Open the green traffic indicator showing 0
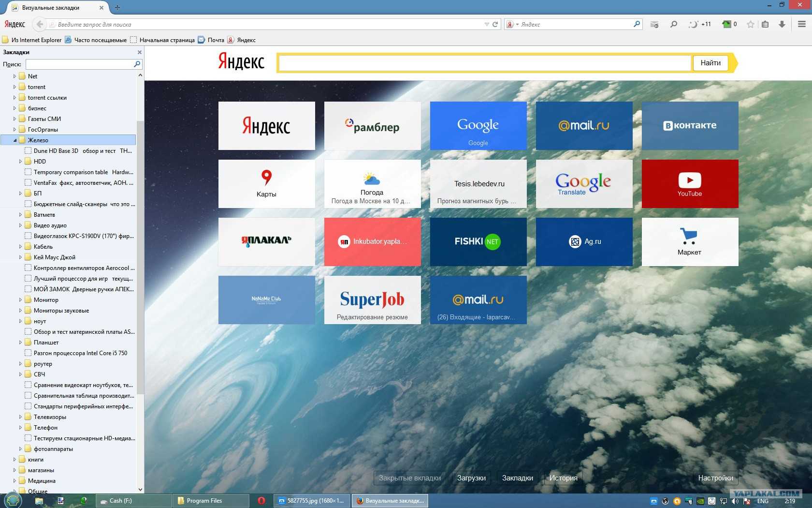Viewport: 812px width, 508px height. click(729, 24)
